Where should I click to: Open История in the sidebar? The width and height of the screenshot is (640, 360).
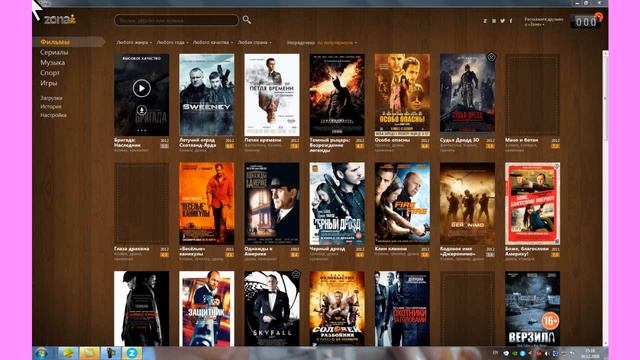tap(51, 107)
